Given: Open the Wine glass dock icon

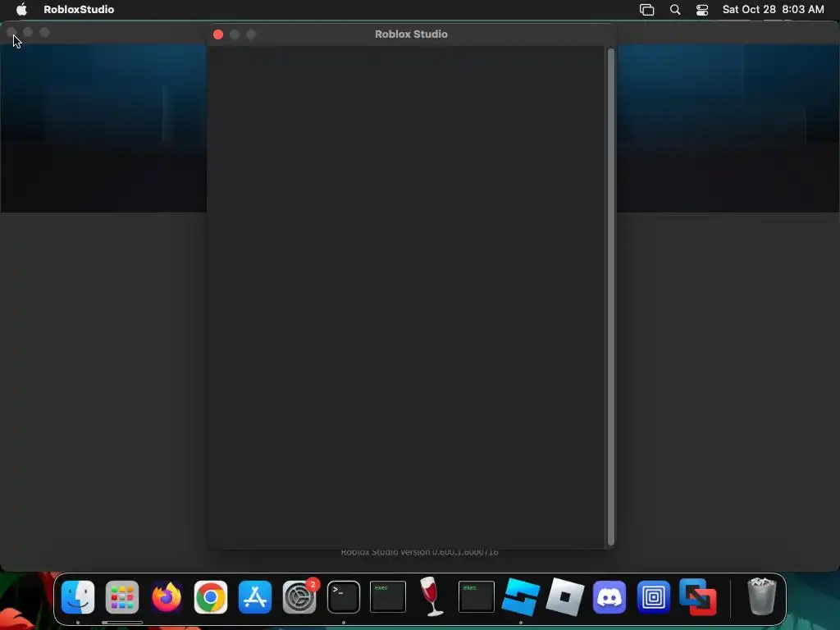Looking at the screenshot, I should pos(431,597).
